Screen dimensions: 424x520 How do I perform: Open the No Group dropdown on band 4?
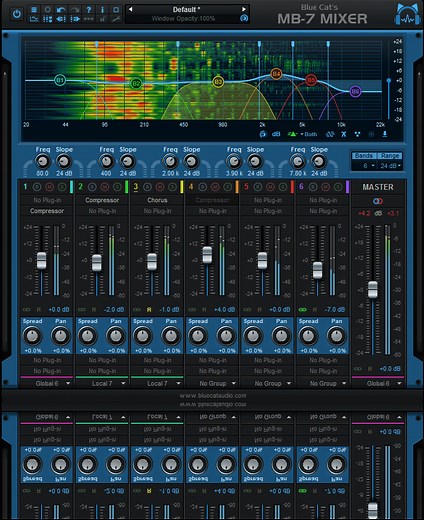212,384
